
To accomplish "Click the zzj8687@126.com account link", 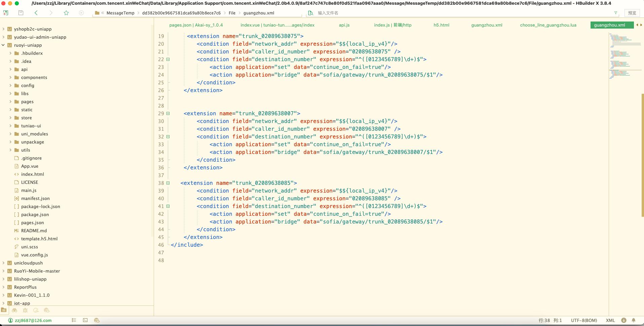I will pos(33,320).
